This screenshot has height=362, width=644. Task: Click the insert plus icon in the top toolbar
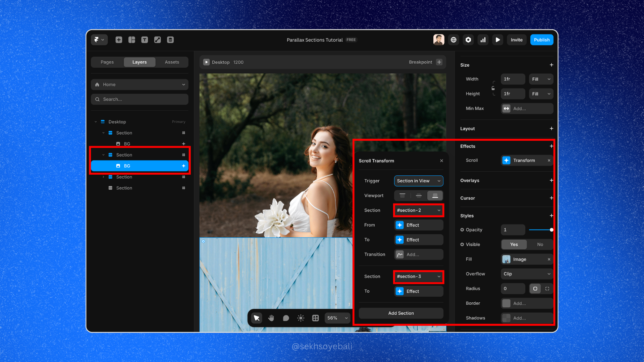point(119,40)
